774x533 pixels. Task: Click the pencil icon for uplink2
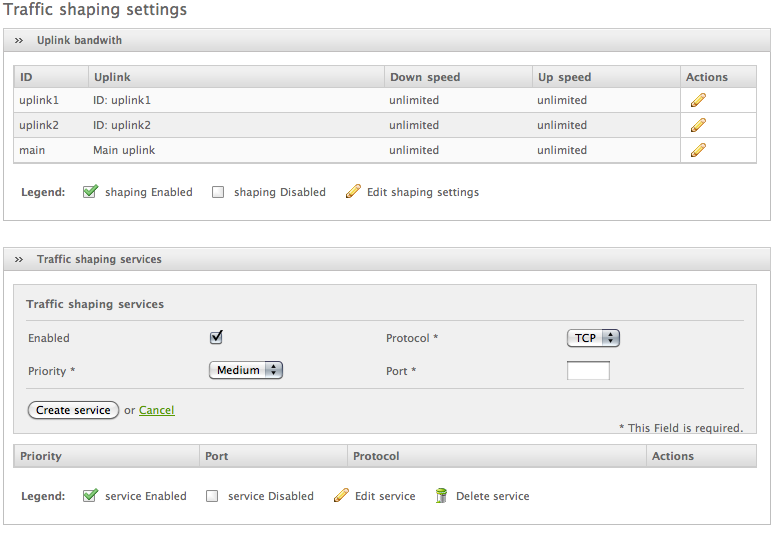pos(698,125)
